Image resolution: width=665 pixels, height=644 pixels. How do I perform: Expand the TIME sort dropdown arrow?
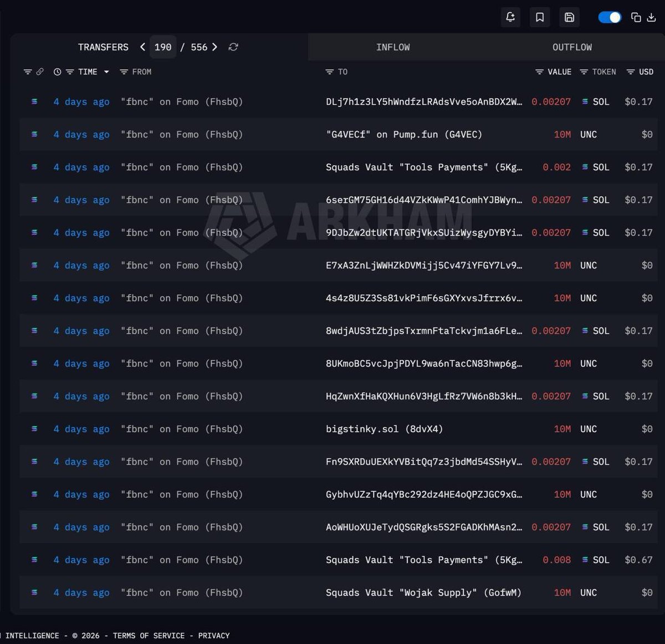click(106, 72)
